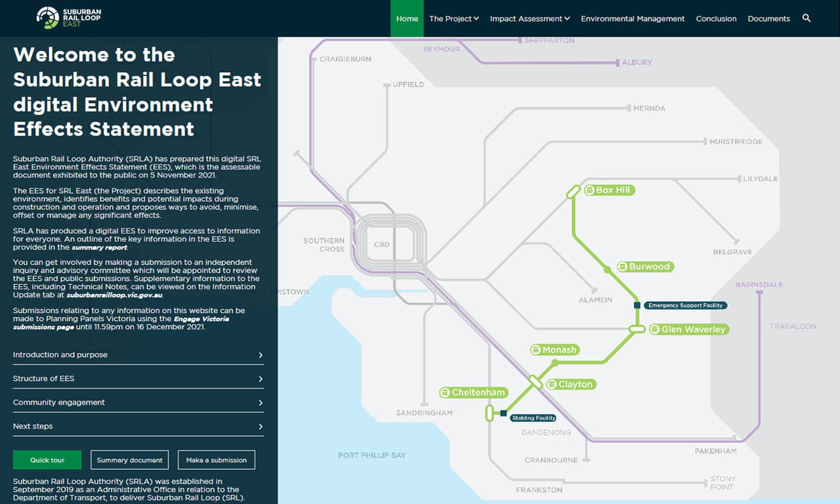The image size is (840, 504).
Task: Click the Belgrave map label
Action: coord(733,252)
